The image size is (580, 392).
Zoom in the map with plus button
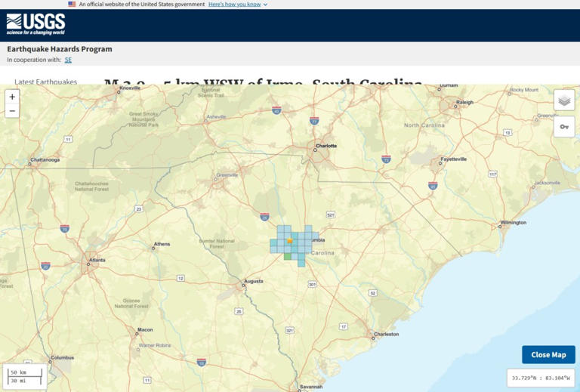tap(12, 97)
